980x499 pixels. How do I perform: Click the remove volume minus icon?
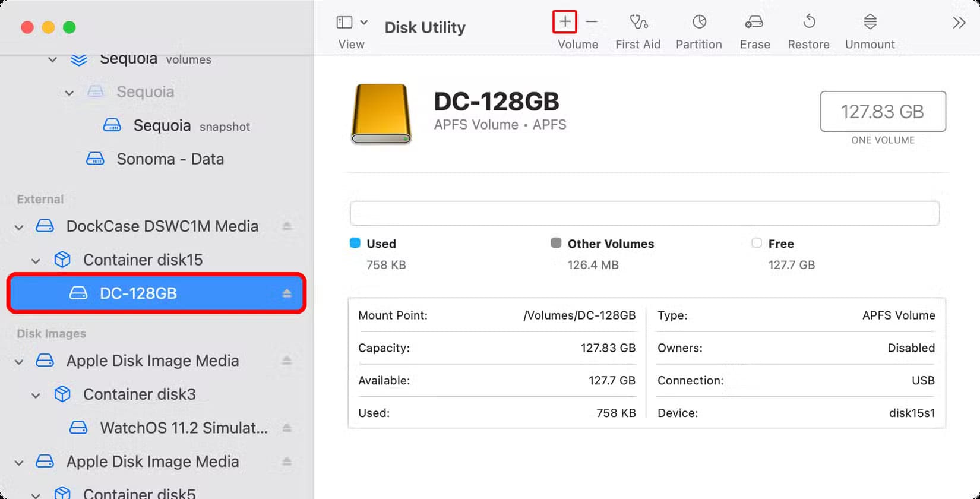pyautogui.click(x=592, y=23)
